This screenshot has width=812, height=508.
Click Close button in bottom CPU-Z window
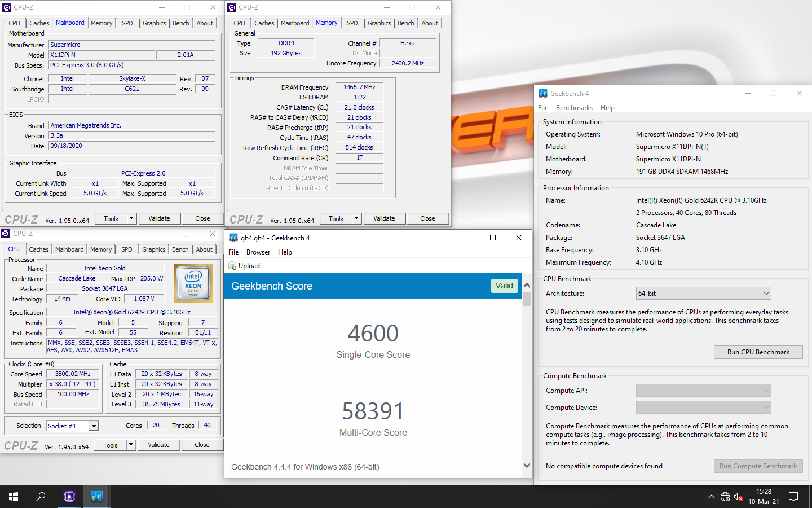click(x=202, y=445)
